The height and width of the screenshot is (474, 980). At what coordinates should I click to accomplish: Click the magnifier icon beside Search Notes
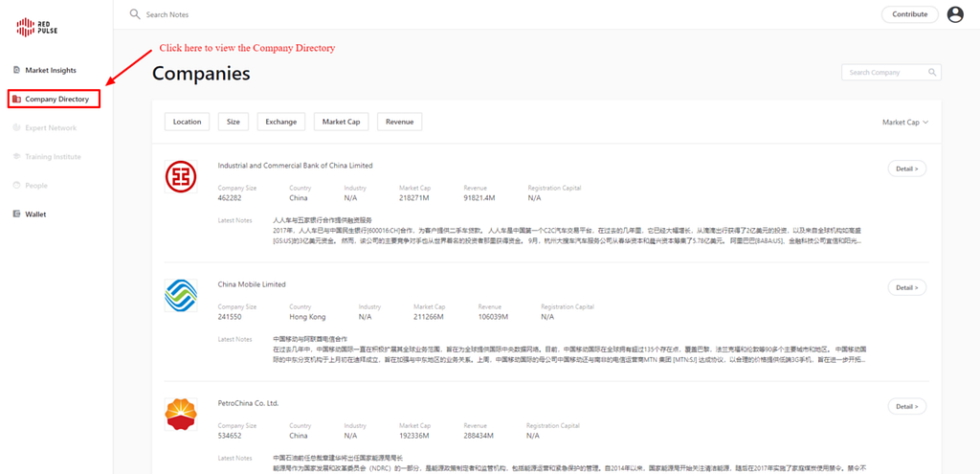click(x=134, y=13)
